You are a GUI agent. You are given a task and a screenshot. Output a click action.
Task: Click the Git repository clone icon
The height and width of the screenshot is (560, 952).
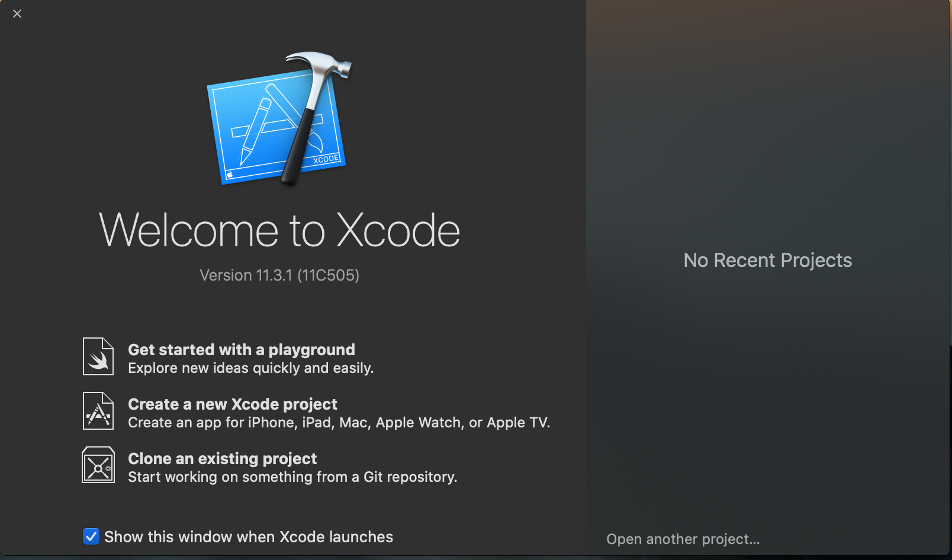pyautogui.click(x=98, y=465)
